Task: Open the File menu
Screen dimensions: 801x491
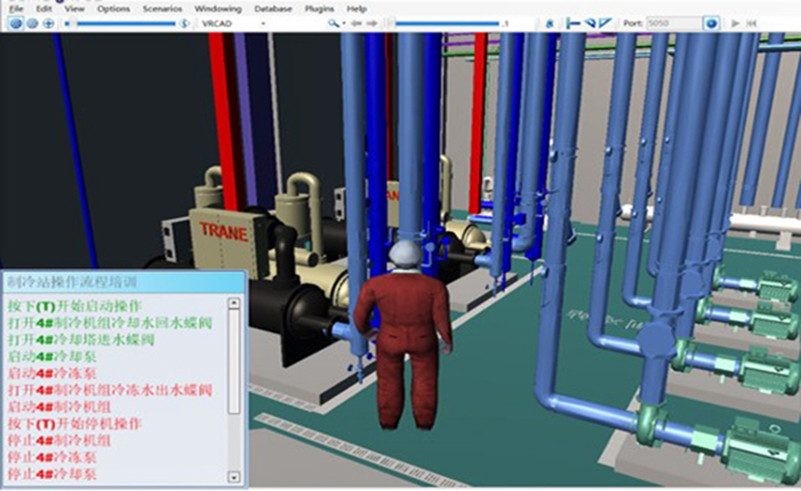Action: click(15, 8)
